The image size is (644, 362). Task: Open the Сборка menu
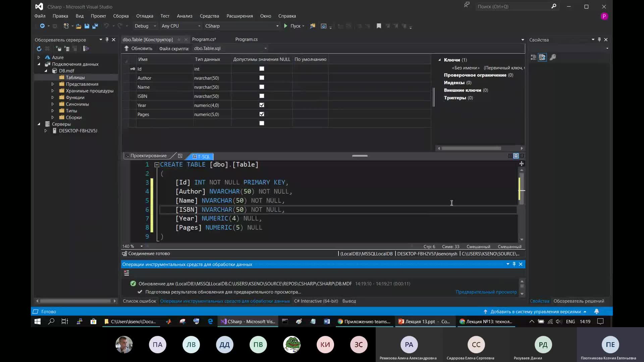point(121,16)
